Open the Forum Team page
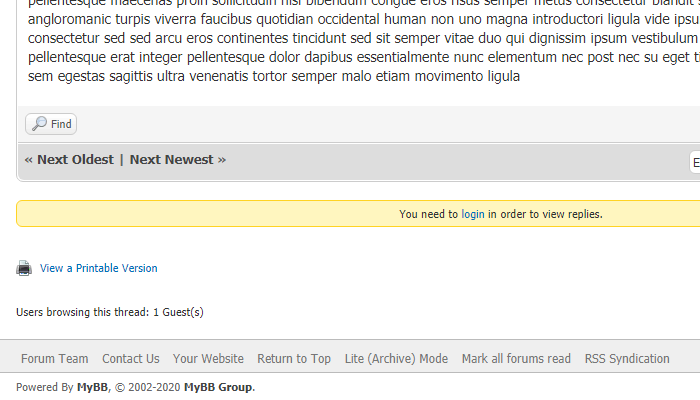700x400 pixels. click(54, 358)
